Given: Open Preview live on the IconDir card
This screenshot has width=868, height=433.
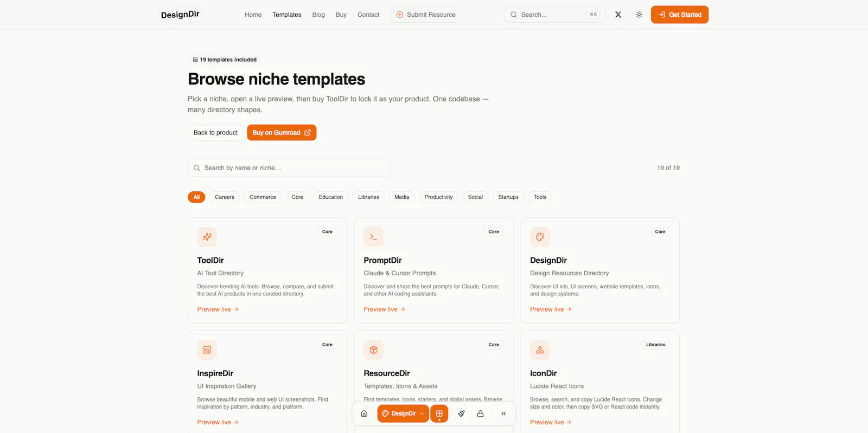Looking at the screenshot, I should [551, 422].
